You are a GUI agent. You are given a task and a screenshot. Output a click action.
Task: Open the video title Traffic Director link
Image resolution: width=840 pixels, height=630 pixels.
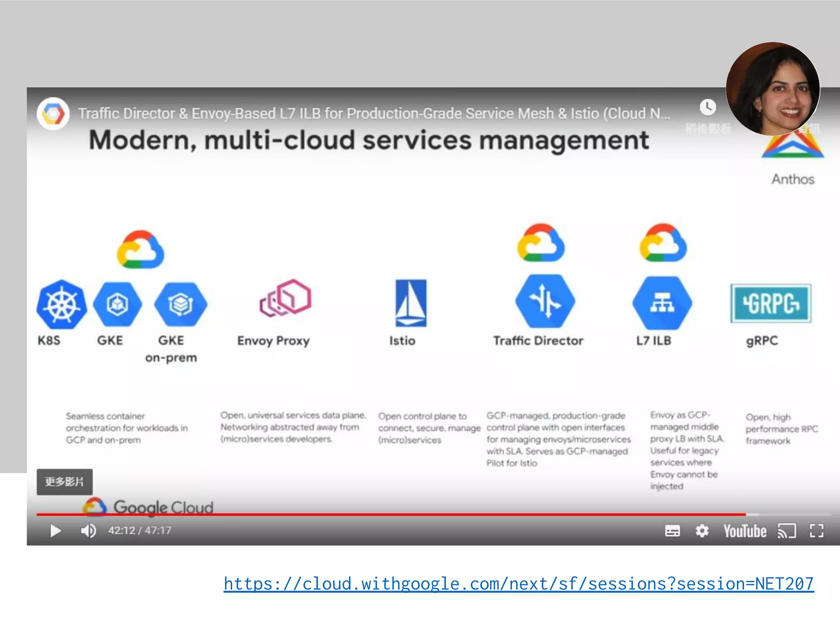tap(374, 114)
